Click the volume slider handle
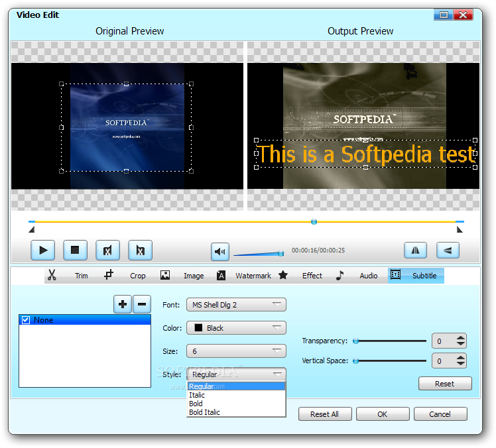The width and height of the screenshot is (496, 448). 281,254
